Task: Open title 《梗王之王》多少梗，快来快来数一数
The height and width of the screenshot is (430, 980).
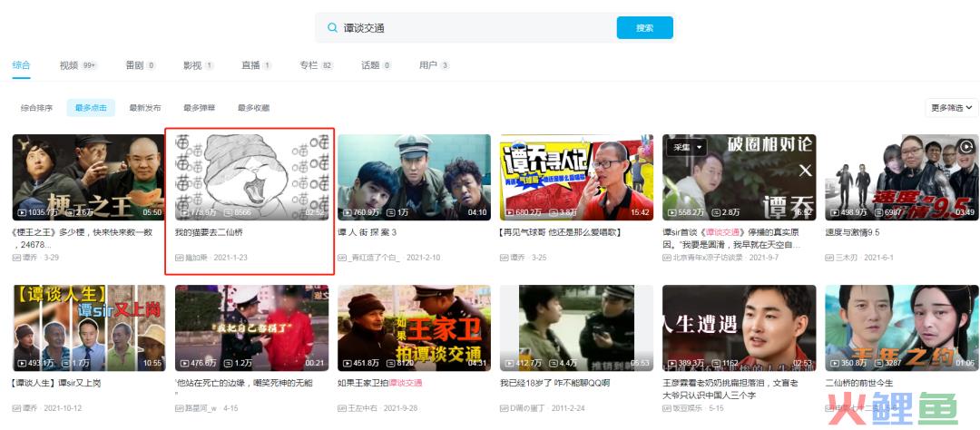Action: 83,238
